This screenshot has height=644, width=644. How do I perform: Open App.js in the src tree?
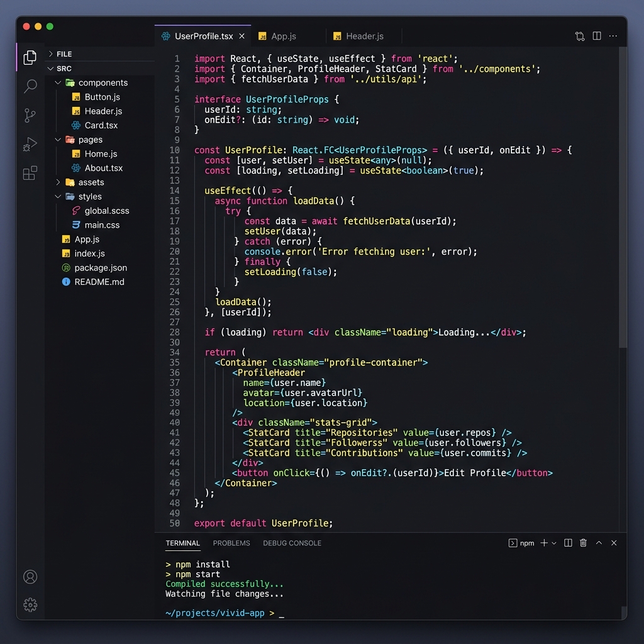[x=87, y=239]
